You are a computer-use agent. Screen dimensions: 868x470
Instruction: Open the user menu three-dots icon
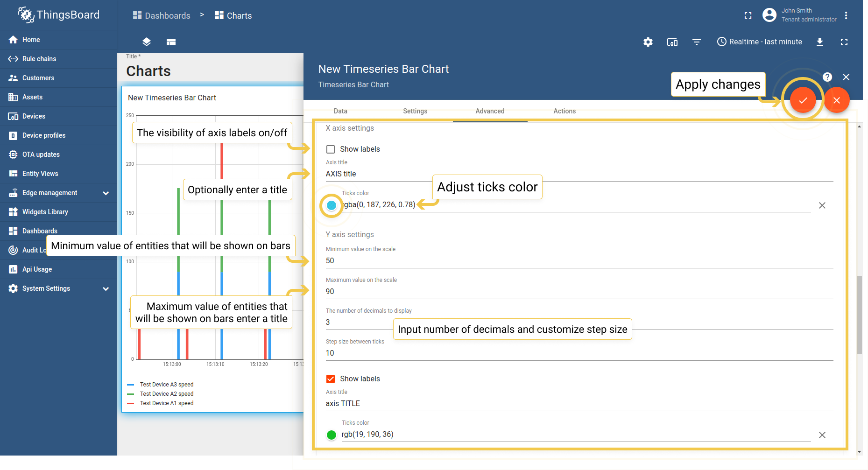coord(846,15)
